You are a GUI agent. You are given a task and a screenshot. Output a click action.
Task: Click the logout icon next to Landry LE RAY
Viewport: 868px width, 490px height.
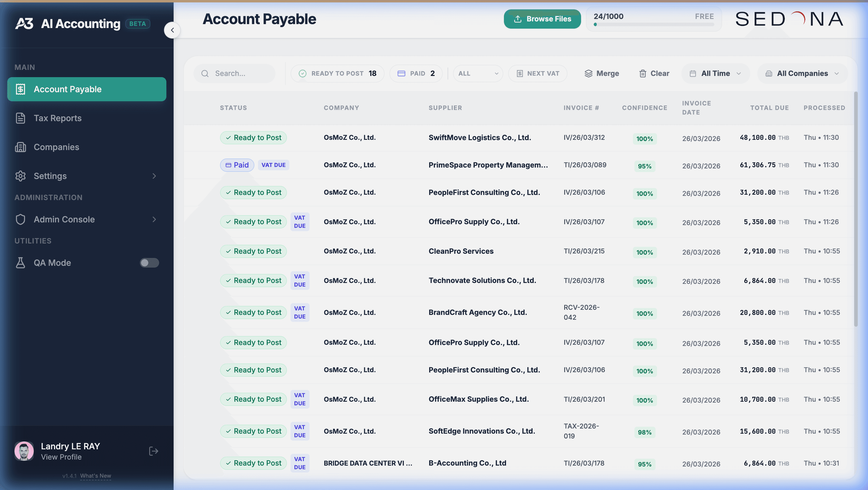153,451
